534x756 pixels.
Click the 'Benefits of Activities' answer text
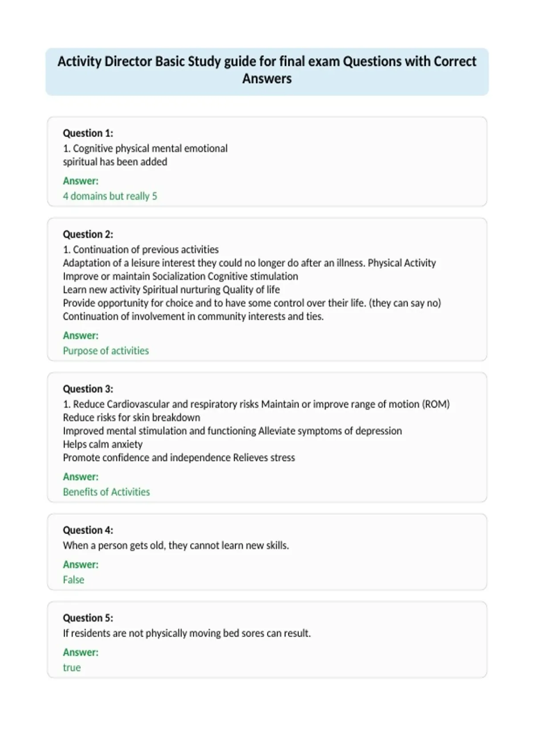[x=106, y=492]
